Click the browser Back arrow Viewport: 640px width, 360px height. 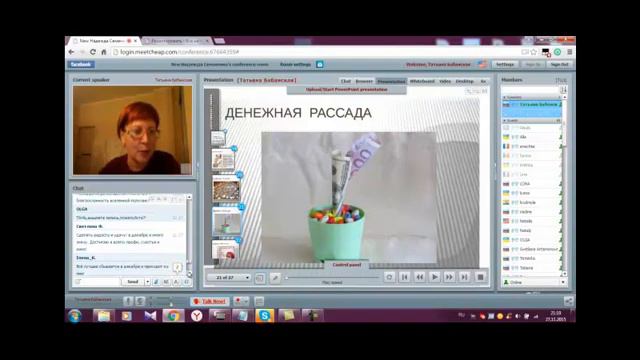pyautogui.click(x=71, y=52)
